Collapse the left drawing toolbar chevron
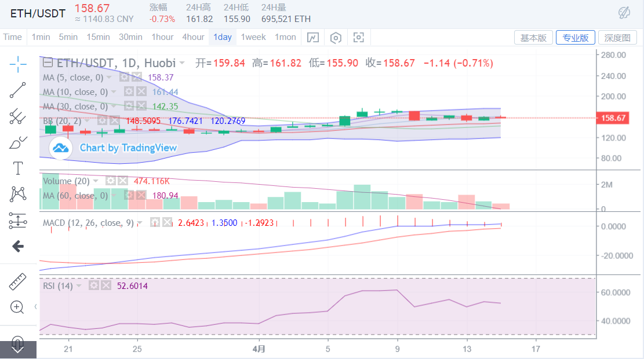644x359 pixels. 36,306
